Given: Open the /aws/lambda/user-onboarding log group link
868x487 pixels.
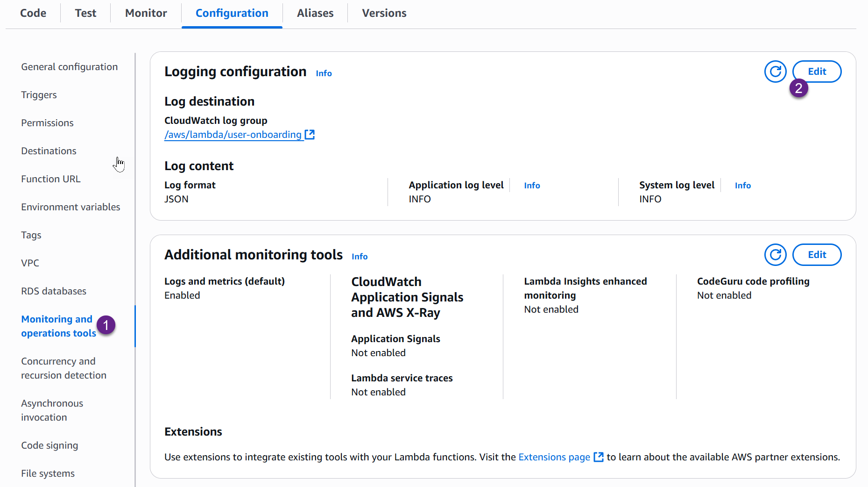Looking at the screenshot, I should pyautogui.click(x=233, y=134).
